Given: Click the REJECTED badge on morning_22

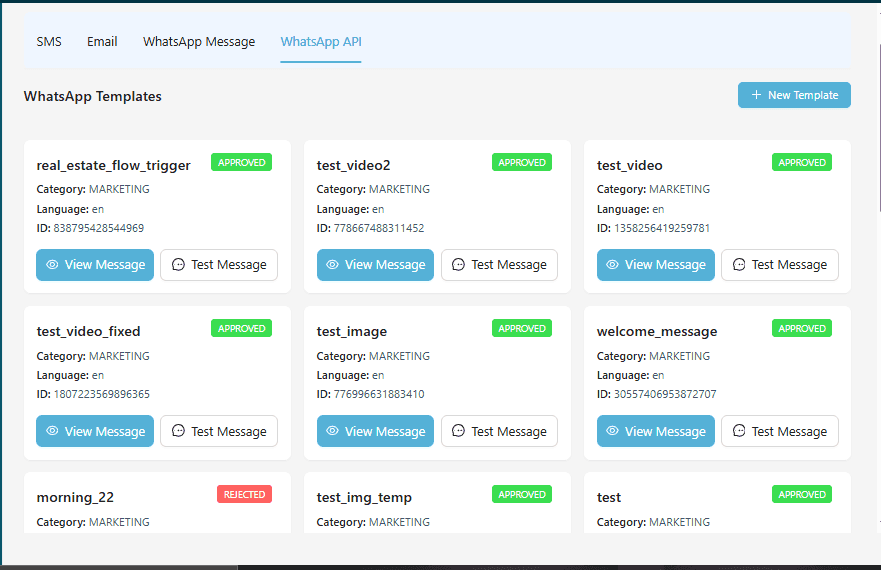Looking at the screenshot, I should pos(244,494).
